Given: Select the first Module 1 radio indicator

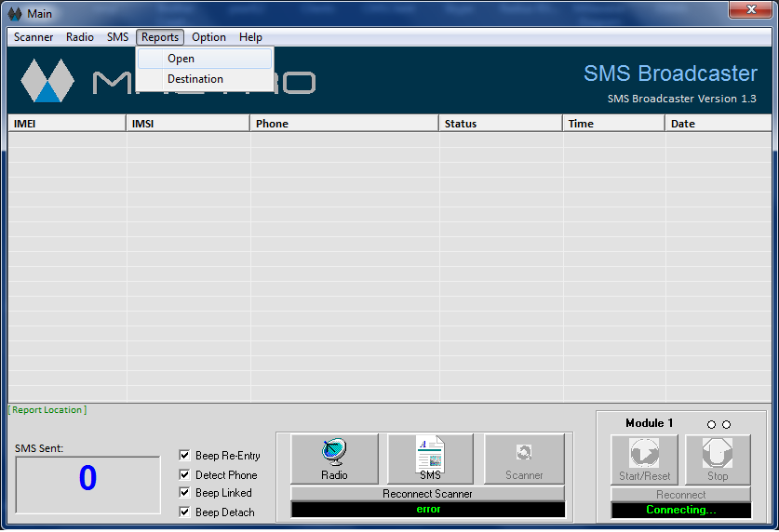Looking at the screenshot, I should (x=712, y=425).
